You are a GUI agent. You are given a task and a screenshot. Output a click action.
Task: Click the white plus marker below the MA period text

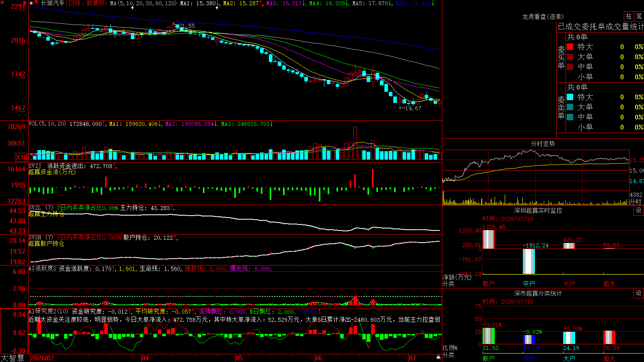pos(132,8)
